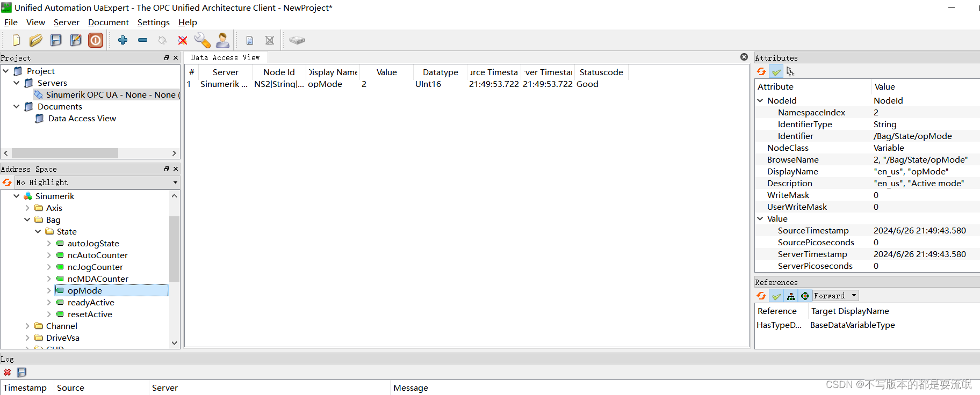The image size is (980, 395).
Task: Collapse NodeId attribute group
Action: tap(760, 100)
